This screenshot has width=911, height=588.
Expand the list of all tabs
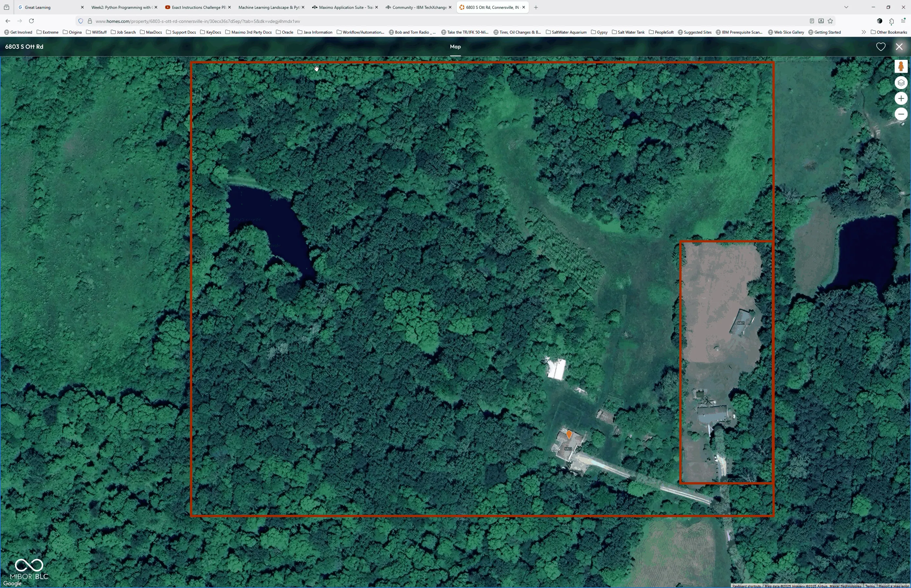pos(846,7)
